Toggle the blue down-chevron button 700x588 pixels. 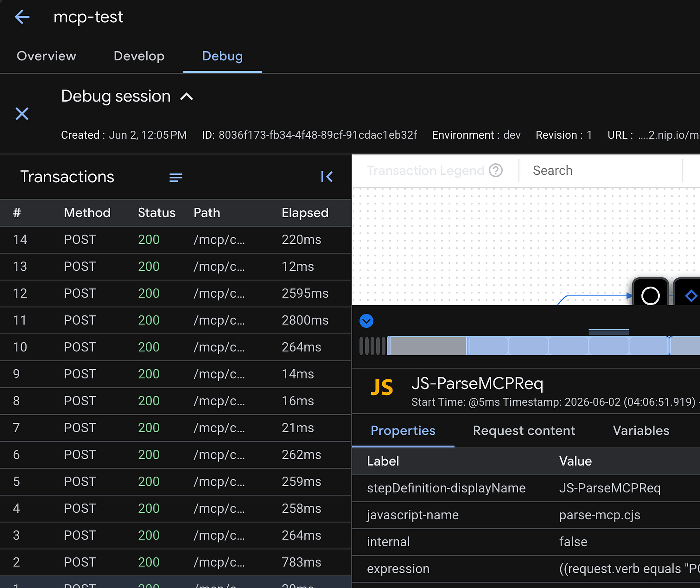pos(366,321)
